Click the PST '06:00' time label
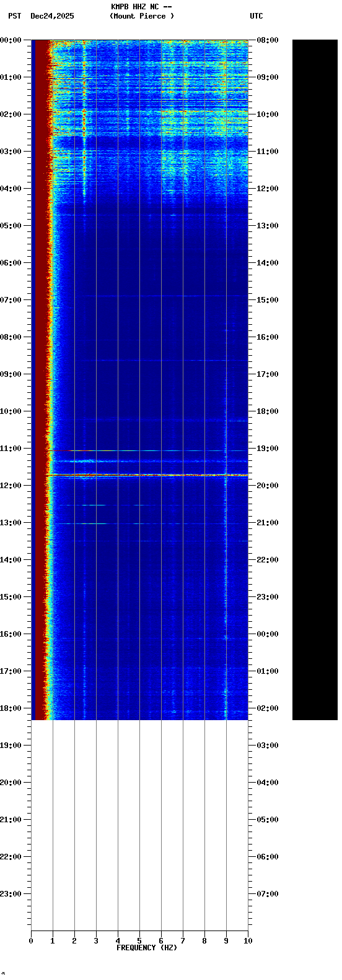Image resolution: width=342 pixels, height=980 pixels. 11,263
